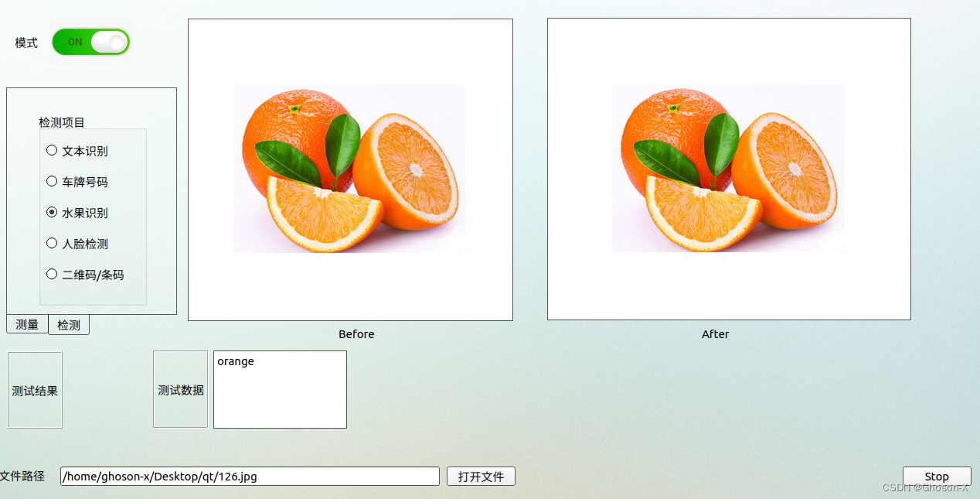Select the 文本识别 radio option

pos(77,151)
